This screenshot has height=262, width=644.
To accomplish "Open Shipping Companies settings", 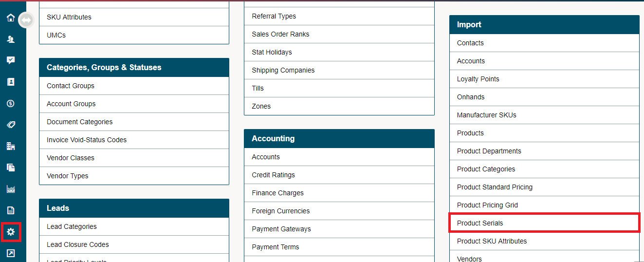I will pos(339,70).
